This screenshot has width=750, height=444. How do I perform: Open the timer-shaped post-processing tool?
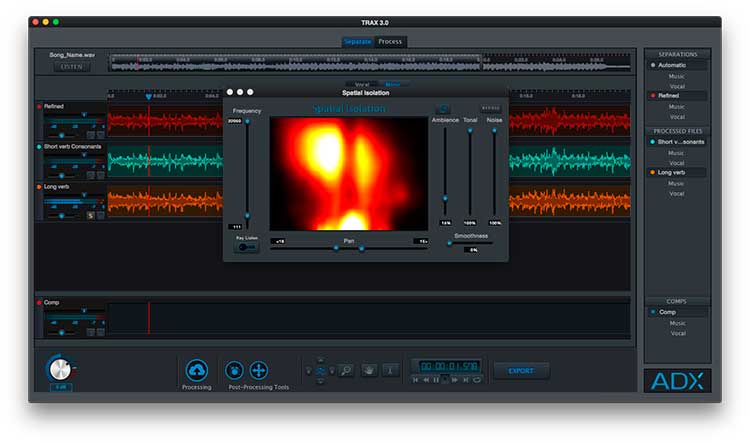coord(234,370)
